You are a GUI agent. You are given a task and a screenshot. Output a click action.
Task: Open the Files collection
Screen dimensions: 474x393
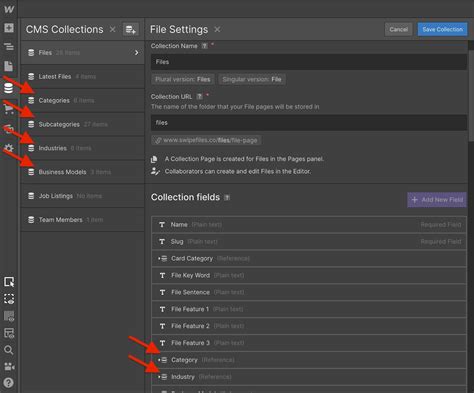82,53
